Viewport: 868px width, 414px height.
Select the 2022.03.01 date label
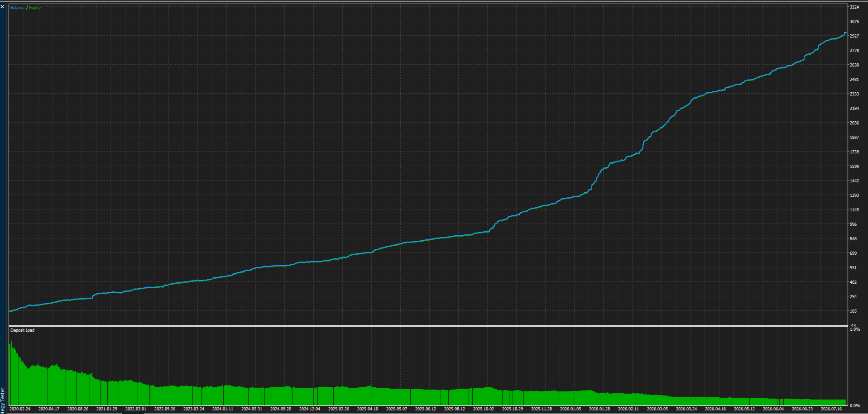tap(136, 409)
